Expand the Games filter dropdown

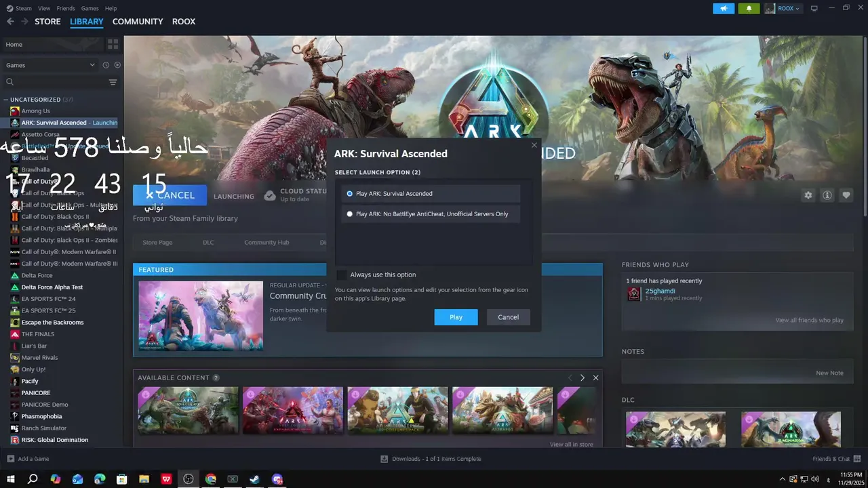pos(51,65)
